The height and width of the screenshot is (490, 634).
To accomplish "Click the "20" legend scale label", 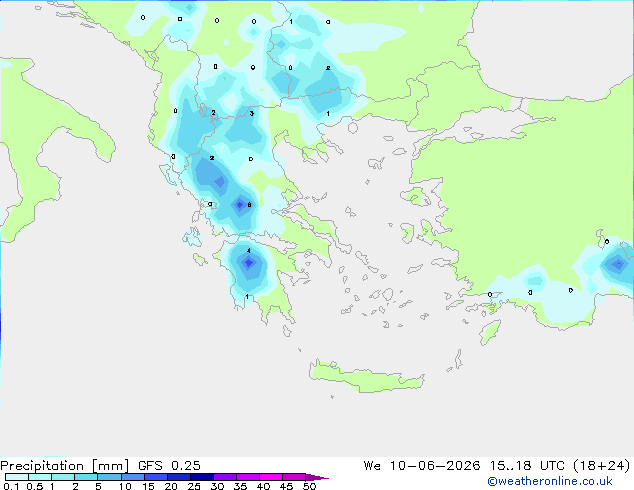I will [171, 486].
